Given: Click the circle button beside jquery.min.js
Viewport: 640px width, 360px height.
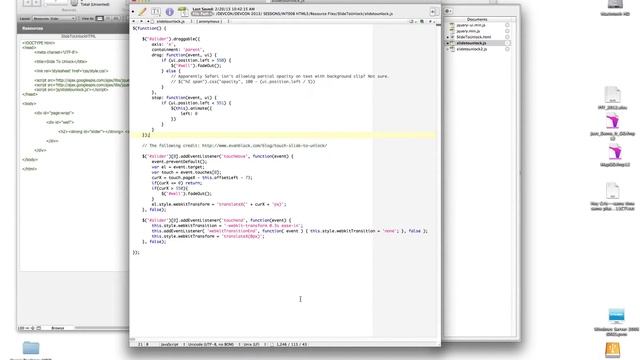Looking at the screenshot, I should 507,31.
